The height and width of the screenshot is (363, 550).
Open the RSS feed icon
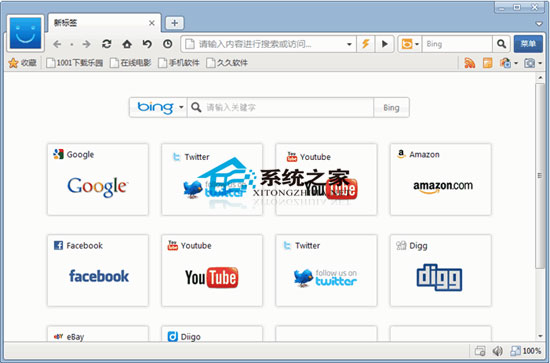pyautogui.click(x=470, y=63)
